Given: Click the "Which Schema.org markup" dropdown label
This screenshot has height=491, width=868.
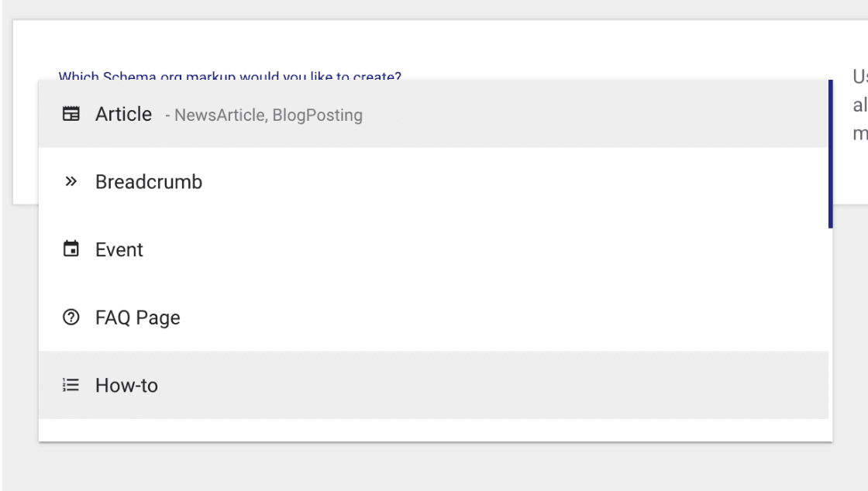Looking at the screenshot, I should tap(229, 76).
